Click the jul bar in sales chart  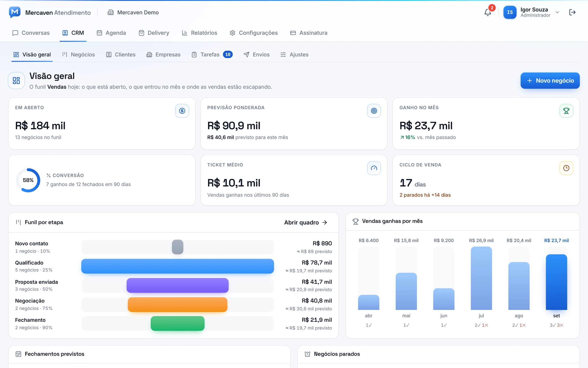(x=481, y=278)
